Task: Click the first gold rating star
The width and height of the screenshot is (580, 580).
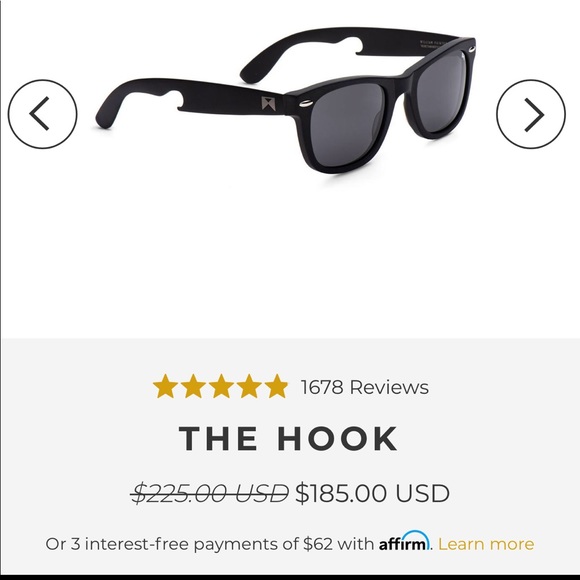Action: click(165, 386)
